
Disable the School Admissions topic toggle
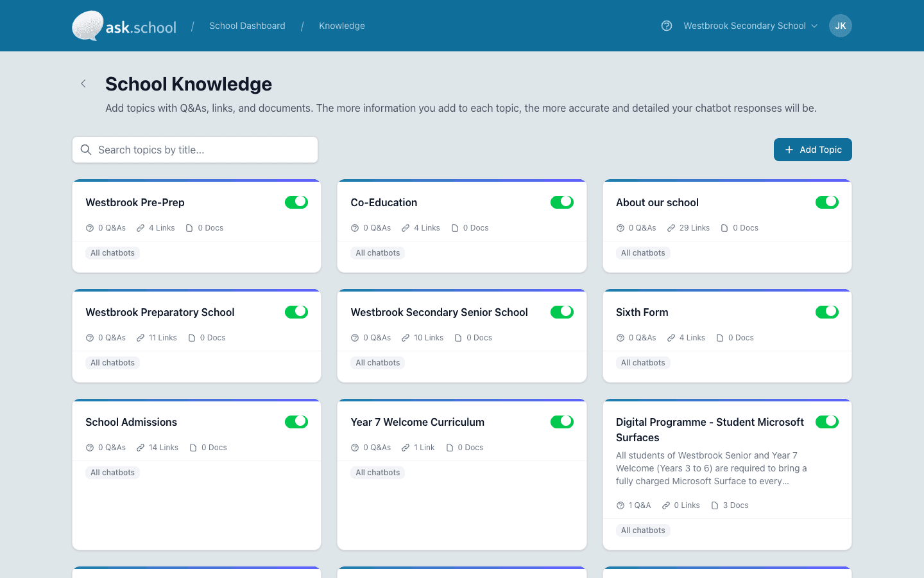tap(296, 422)
